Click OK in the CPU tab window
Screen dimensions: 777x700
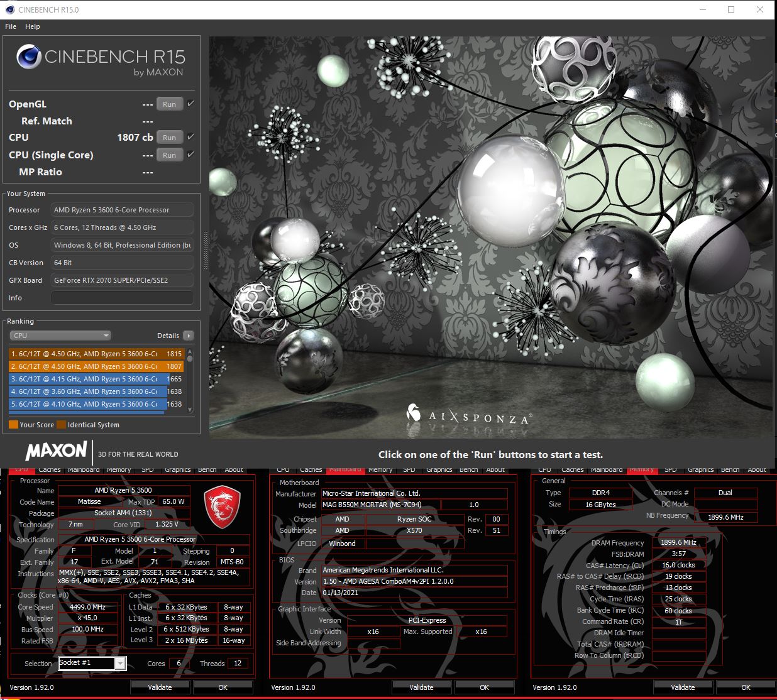[223, 687]
